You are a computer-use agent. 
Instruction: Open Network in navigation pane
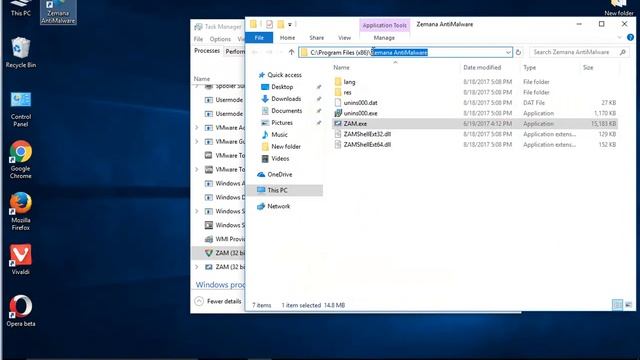click(x=278, y=206)
